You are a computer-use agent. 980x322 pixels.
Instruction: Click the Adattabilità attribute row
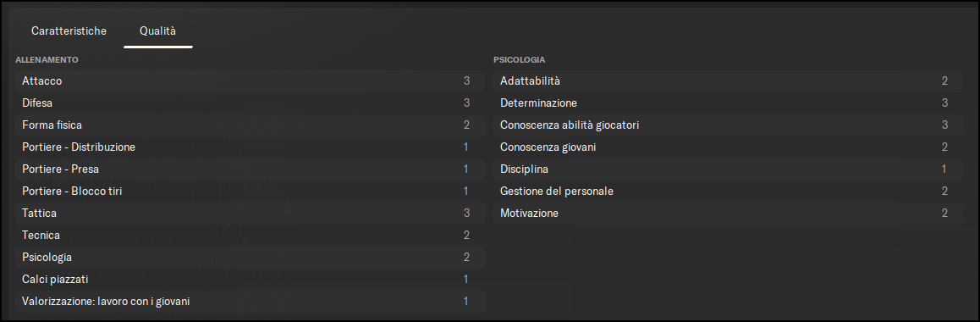[728, 81]
